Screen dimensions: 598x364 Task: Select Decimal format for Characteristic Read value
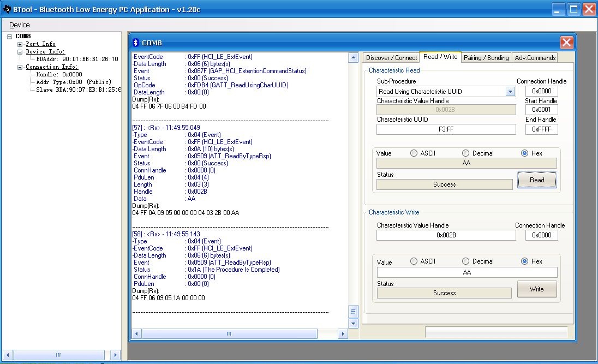tap(465, 153)
